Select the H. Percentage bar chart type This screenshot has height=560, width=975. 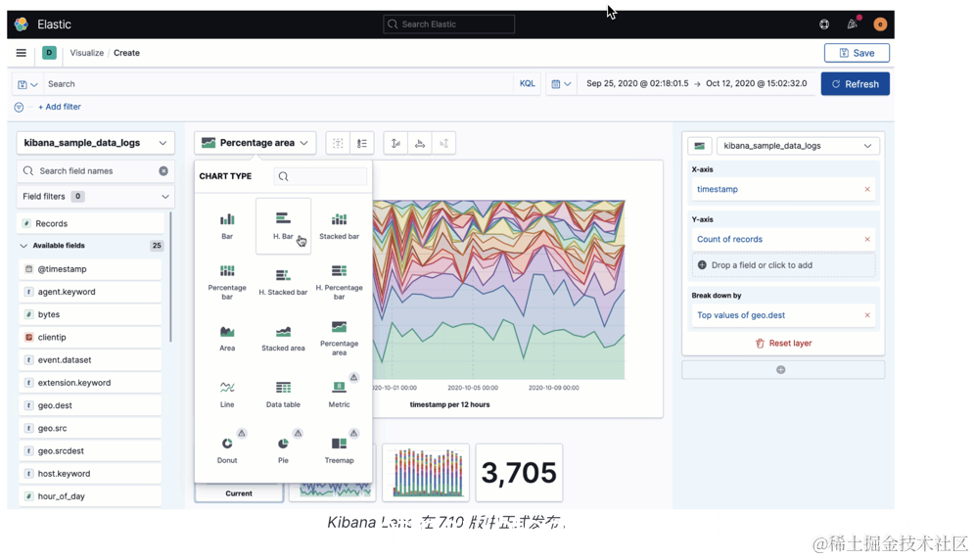tap(339, 282)
